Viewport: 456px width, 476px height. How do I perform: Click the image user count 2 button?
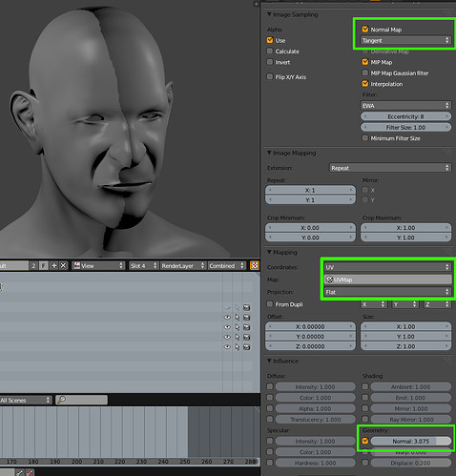tap(33, 266)
